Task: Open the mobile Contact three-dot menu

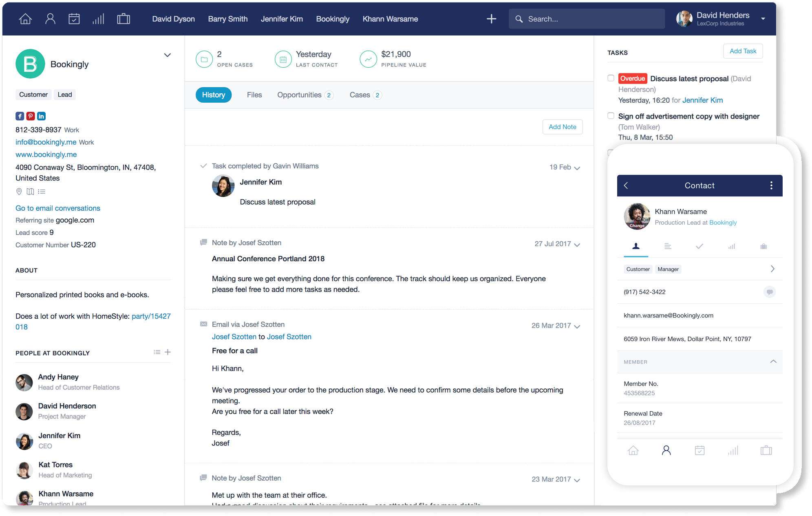Action: coord(771,185)
